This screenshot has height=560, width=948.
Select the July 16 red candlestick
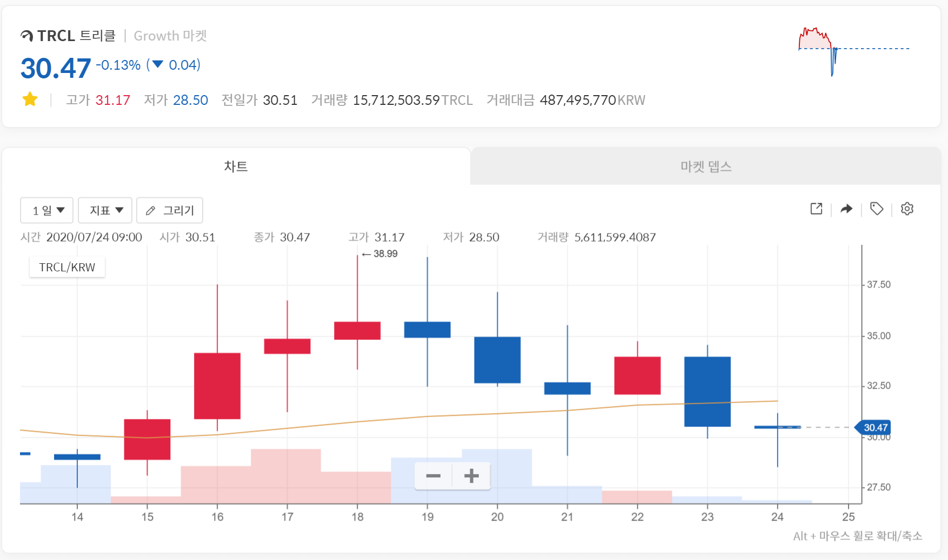click(217, 385)
